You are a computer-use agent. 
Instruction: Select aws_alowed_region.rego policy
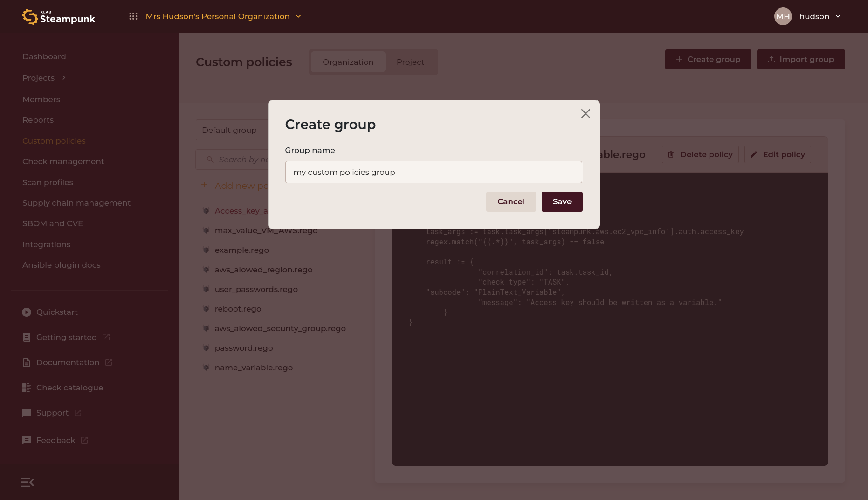click(x=263, y=270)
